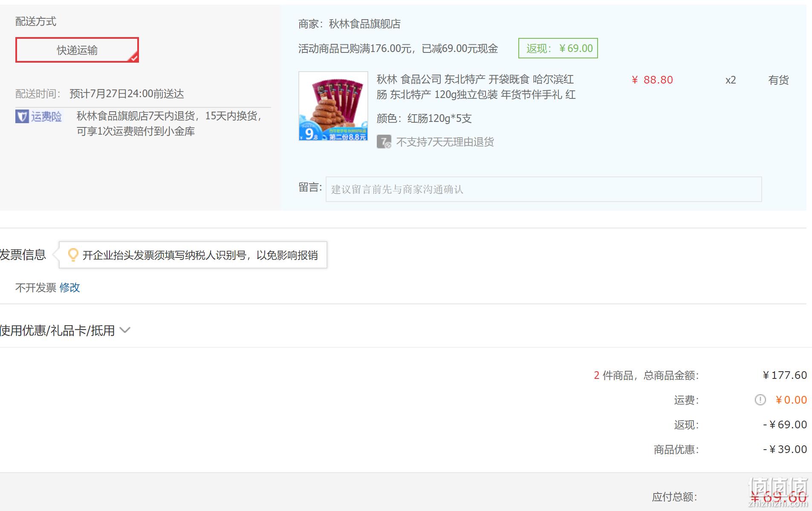Click 不支持7天无理由退货 text

(445, 142)
